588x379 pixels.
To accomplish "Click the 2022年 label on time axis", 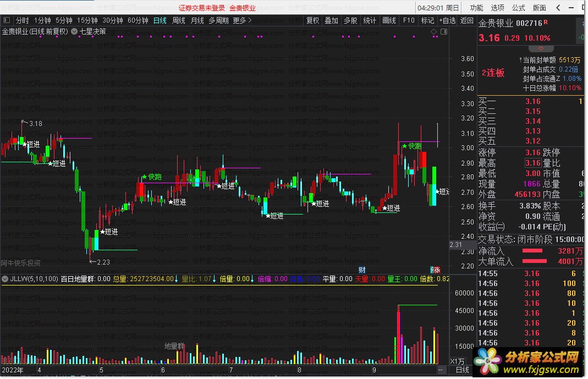I will (12, 370).
